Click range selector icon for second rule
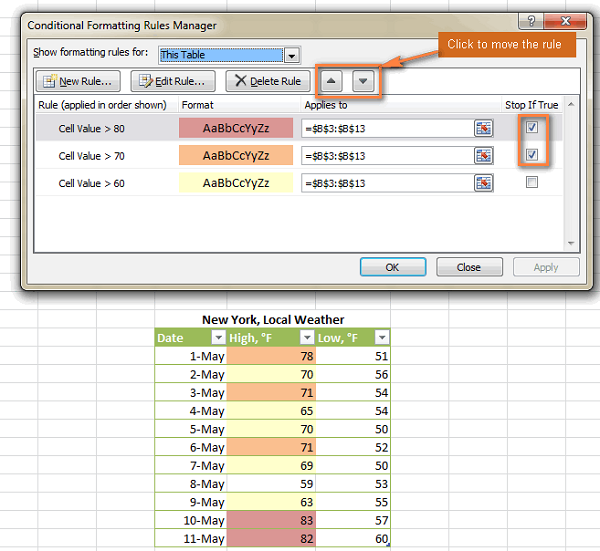600x551 pixels. point(484,155)
